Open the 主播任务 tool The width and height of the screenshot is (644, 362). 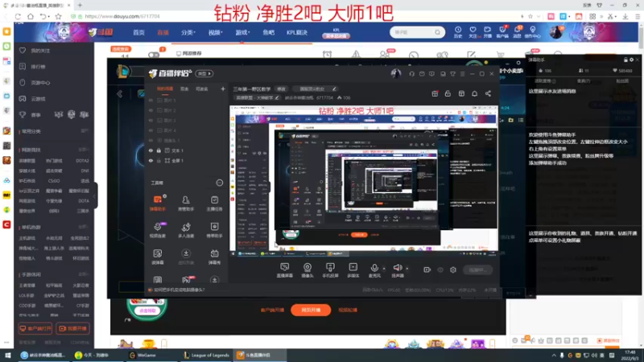tap(214, 204)
